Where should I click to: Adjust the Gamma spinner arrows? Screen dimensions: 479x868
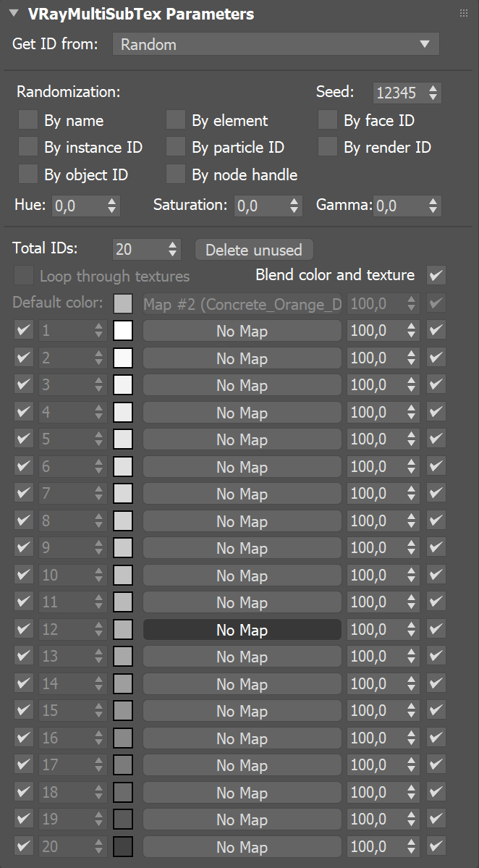(433, 206)
